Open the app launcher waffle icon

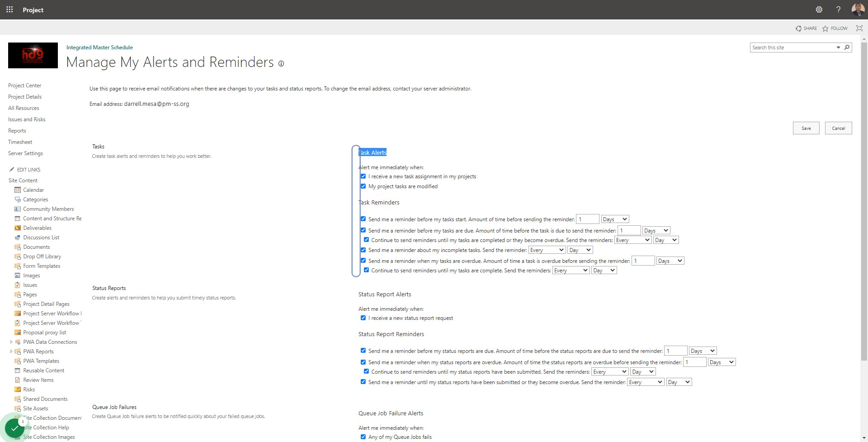point(9,10)
